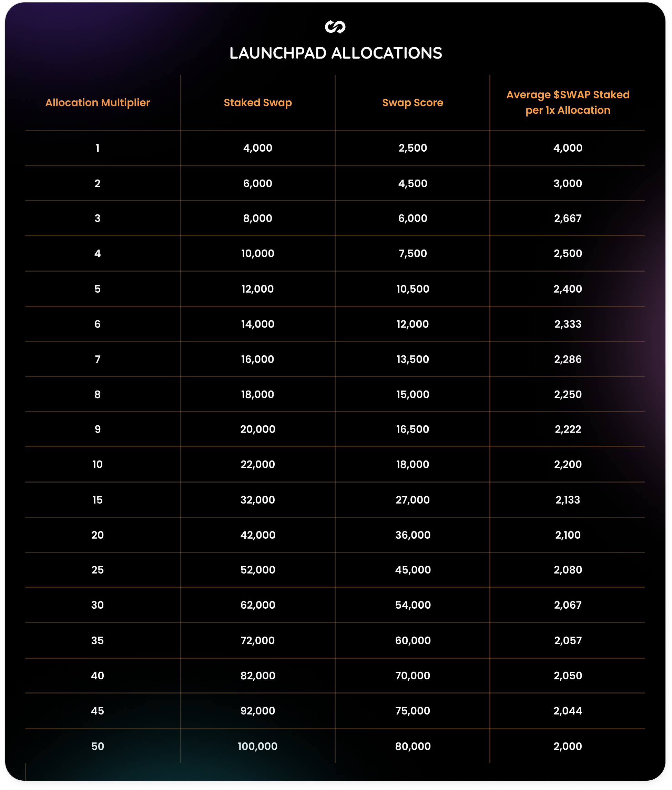This screenshot has height=790, width=672.
Task: Select the Allocation Multiplier column header
Action: click(98, 102)
